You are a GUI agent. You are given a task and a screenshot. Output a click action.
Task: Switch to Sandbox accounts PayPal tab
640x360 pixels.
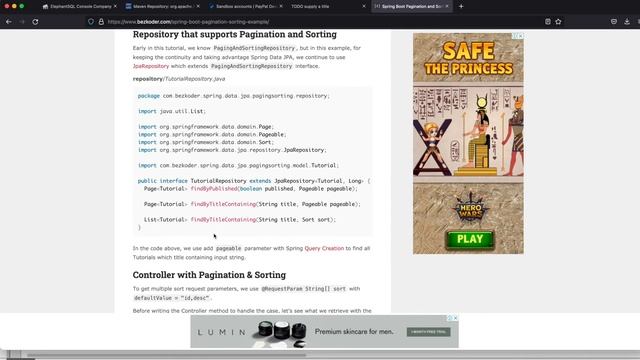(245, 6)
